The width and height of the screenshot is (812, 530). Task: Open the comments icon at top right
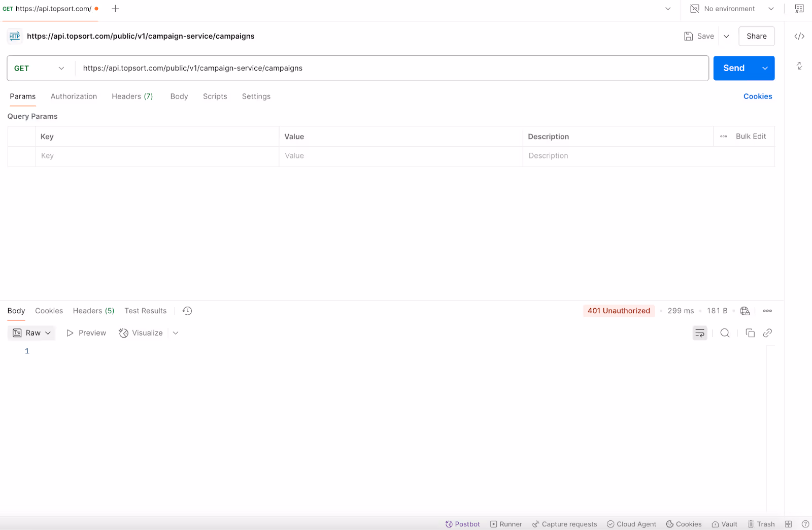pos(799,9)
